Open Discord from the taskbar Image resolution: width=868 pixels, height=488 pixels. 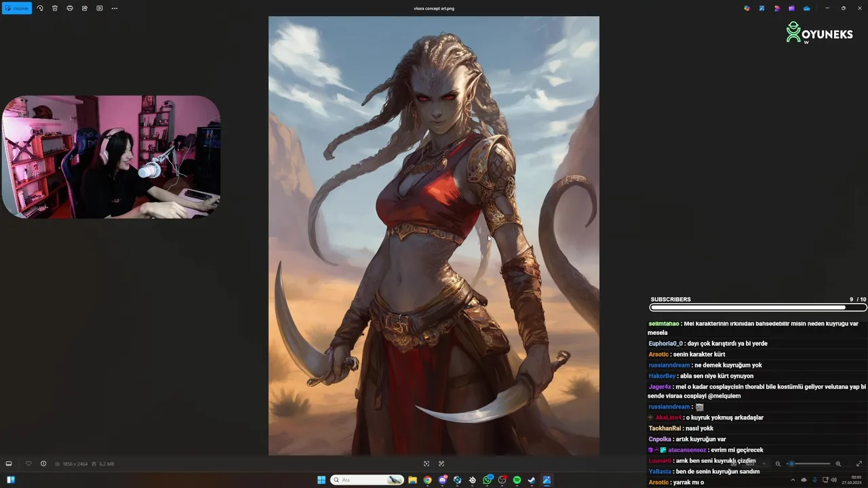click(442, 480)
